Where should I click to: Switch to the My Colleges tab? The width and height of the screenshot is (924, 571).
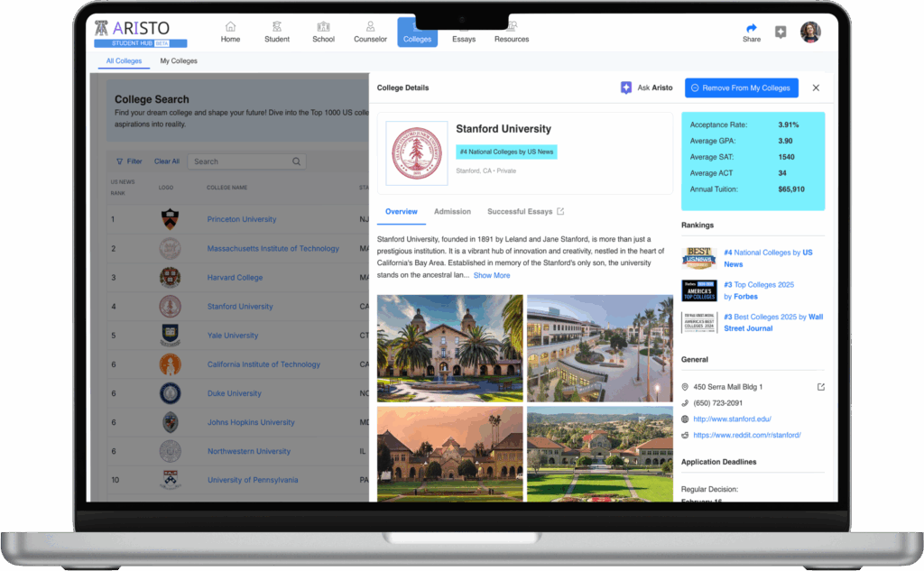point(179,60)
